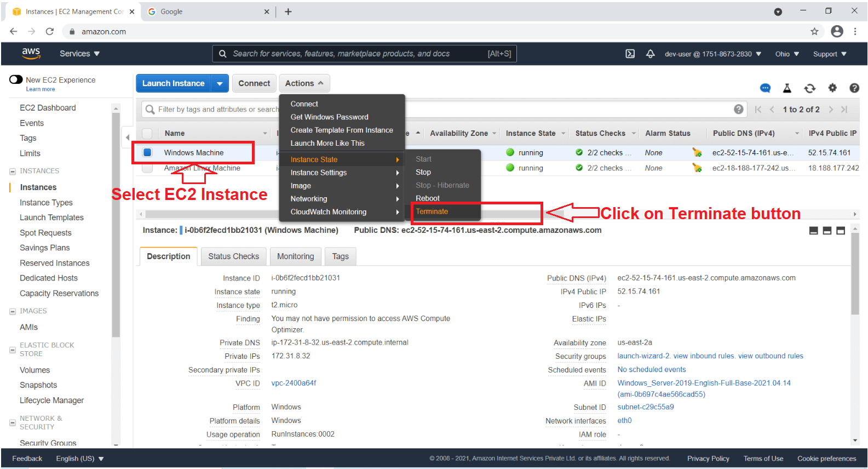Viewport: 868px width, 469px height.
Task: Open the feedback chat bubble icon
Action: pos(765,88)
